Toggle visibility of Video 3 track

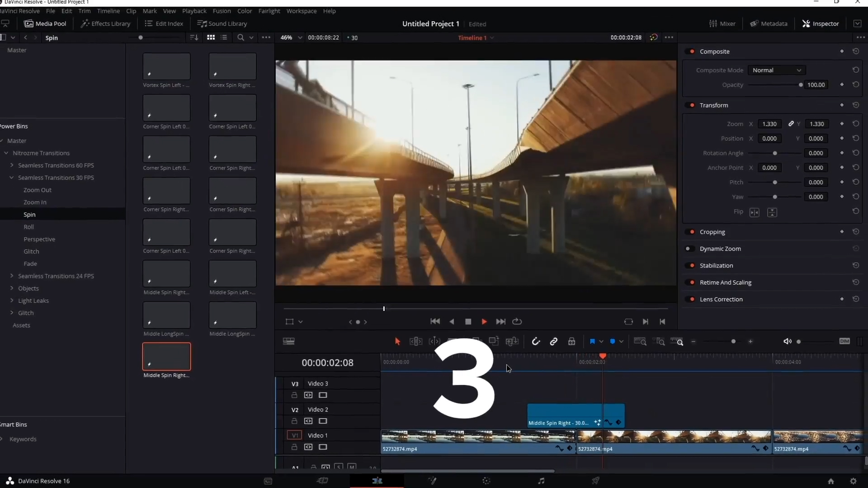click(323, 395)
